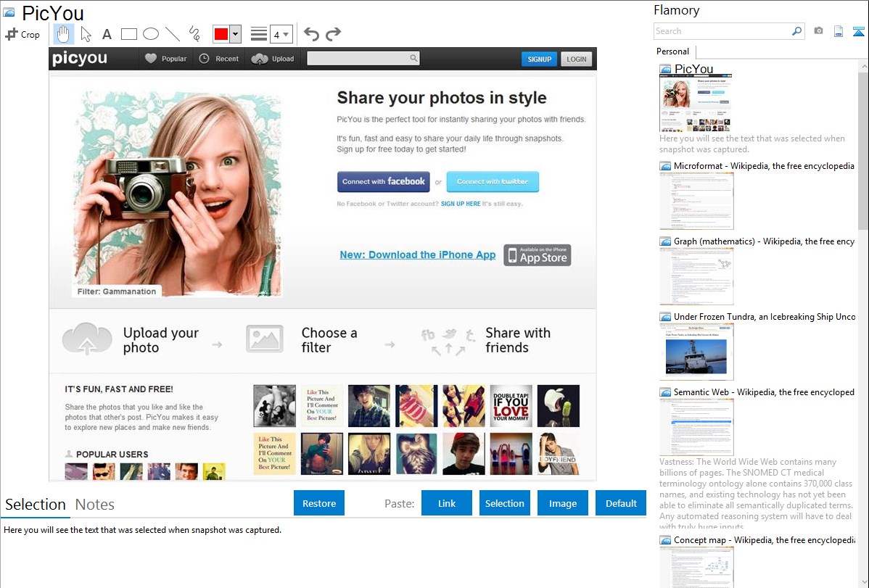Activate the hand pan tool
Viewport: 869px width, 588px height.
(63, 34)
